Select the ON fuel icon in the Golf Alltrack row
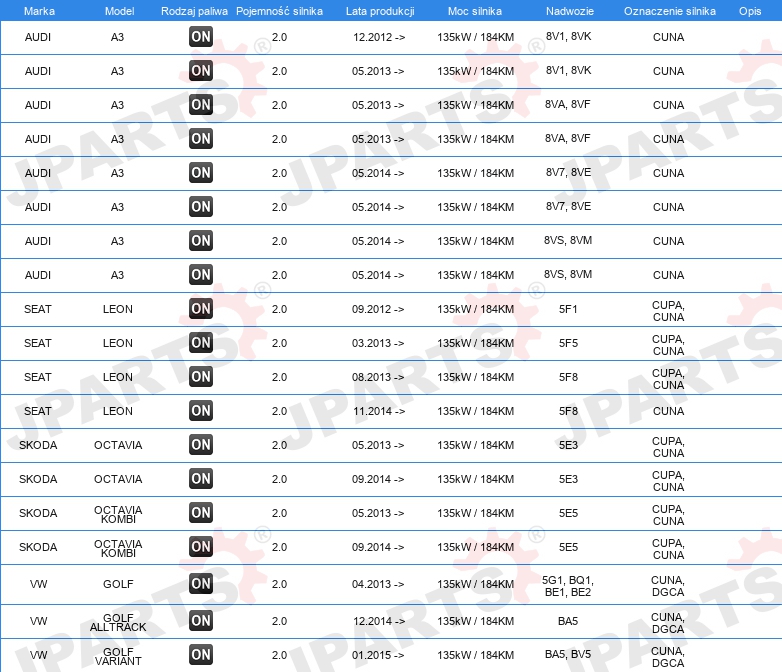Image resolution: width=782 pixels, height=672 pixels. tap(201, 621)
